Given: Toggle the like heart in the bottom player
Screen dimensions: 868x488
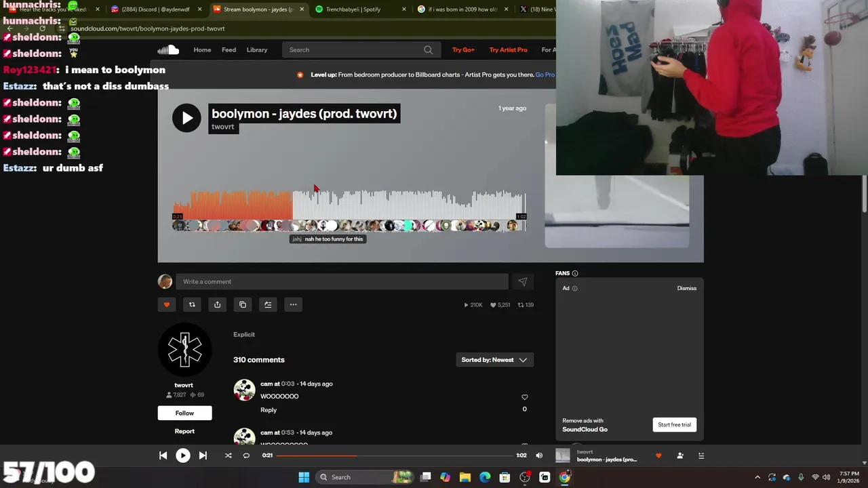Looking at the screenshot, I should (658, 455).
